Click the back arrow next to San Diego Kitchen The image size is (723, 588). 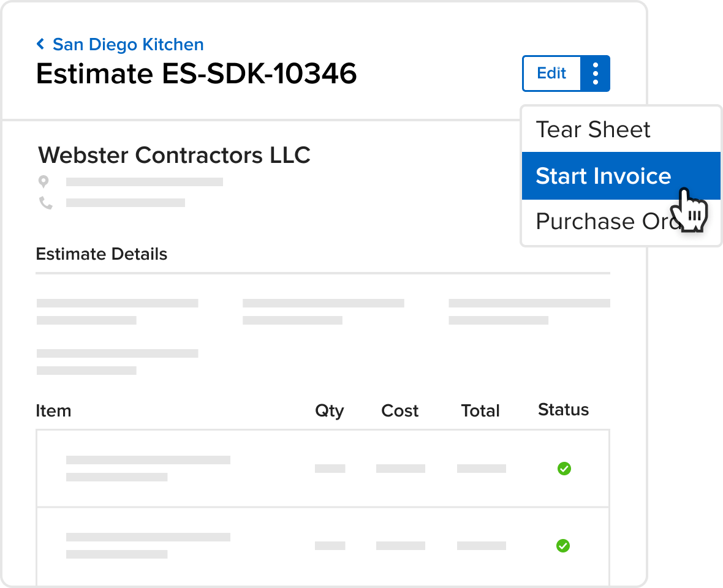[40, 44]
